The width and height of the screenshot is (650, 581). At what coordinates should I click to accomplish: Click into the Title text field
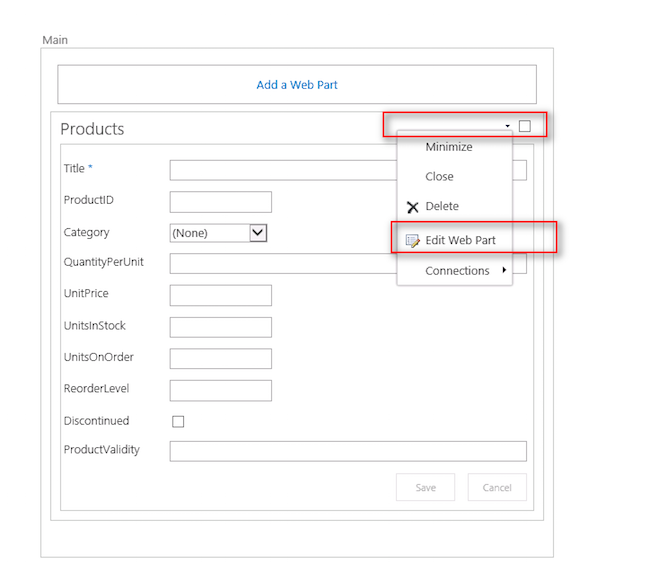pos(280,170)
